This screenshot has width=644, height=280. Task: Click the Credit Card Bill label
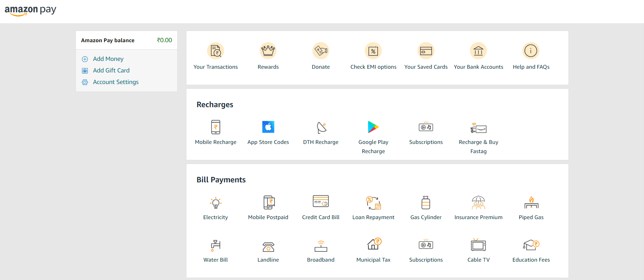pyautogui.click(x=321, y=217)
